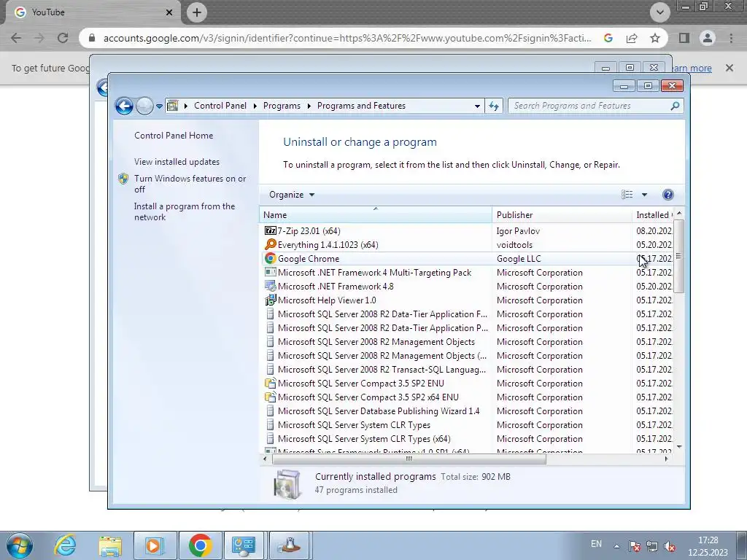Click the 7-Zip program icon
The height and width of the screenshot is (560, 747).
click(270, 230)
